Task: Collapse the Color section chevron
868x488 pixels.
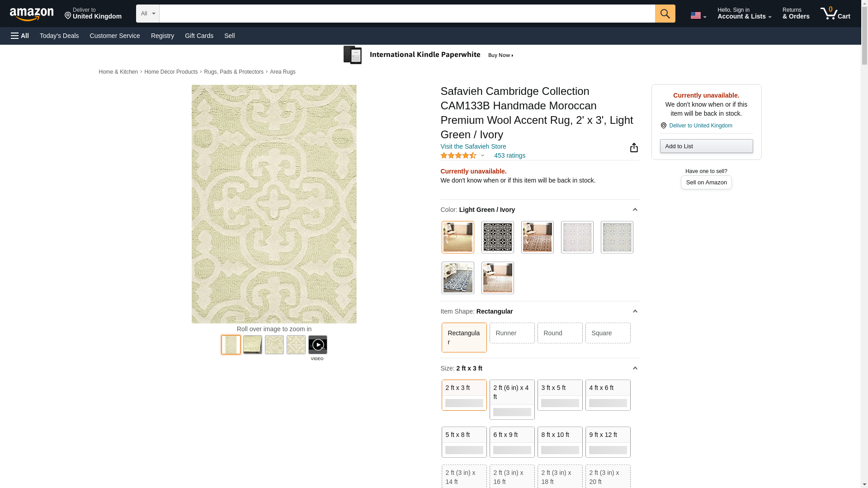Action: pyautogui.click(x=635, y=210)
